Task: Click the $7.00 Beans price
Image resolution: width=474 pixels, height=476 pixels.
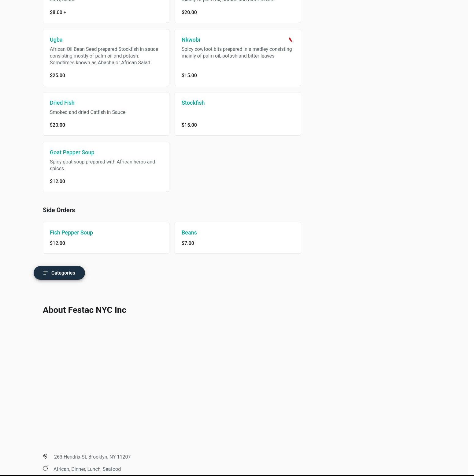Action: (x=188, y=243)
